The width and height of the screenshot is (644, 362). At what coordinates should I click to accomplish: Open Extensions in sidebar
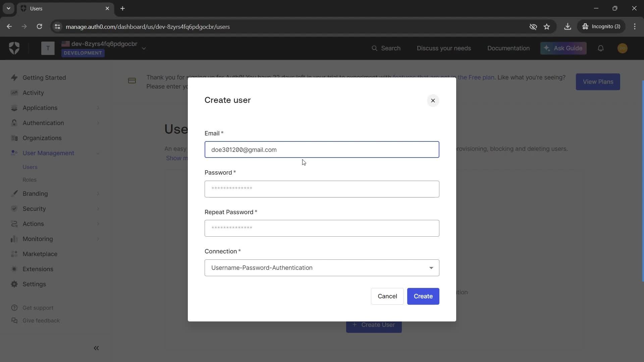38,269
